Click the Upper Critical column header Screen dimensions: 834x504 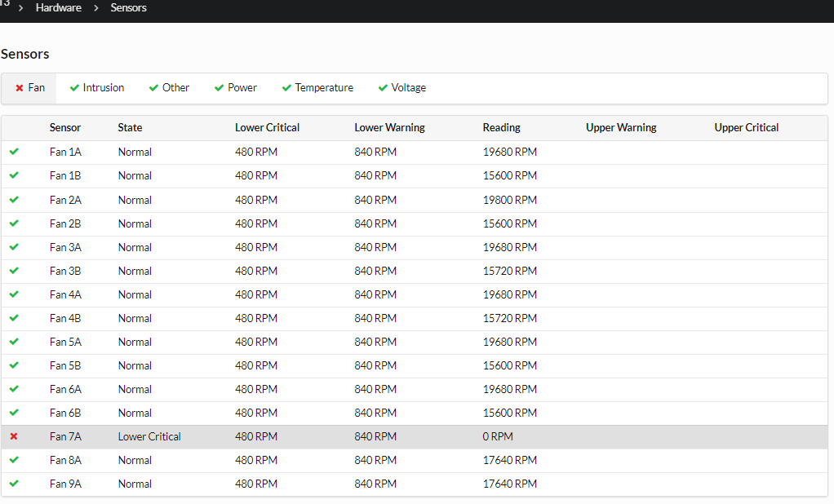[746, 127]
